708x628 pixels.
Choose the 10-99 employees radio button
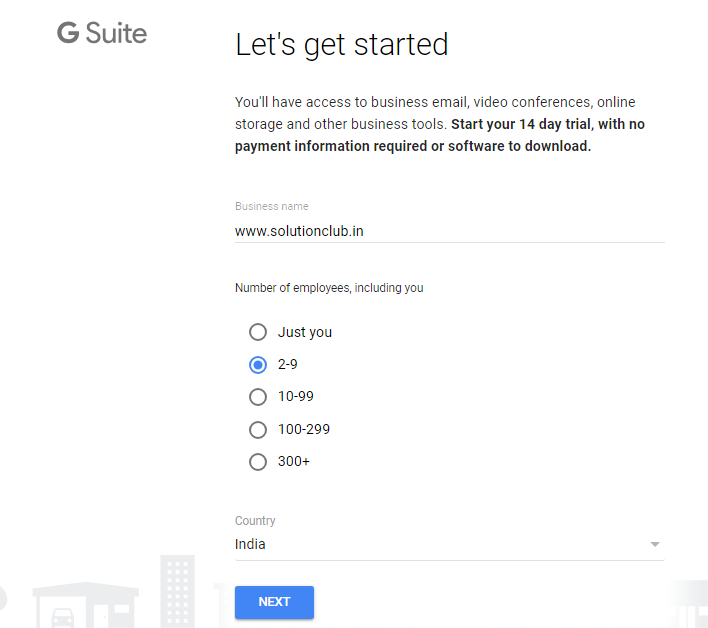tap(258, 397)
